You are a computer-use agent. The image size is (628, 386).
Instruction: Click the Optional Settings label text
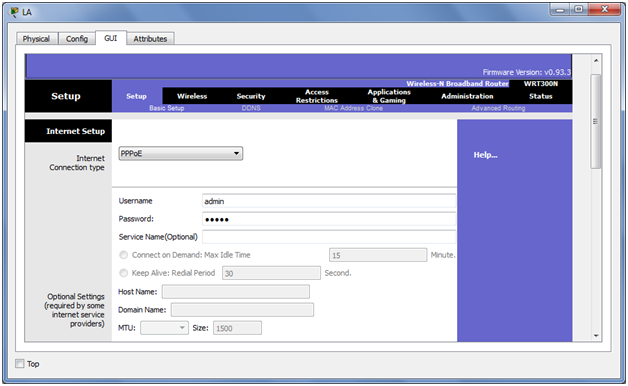74,310
